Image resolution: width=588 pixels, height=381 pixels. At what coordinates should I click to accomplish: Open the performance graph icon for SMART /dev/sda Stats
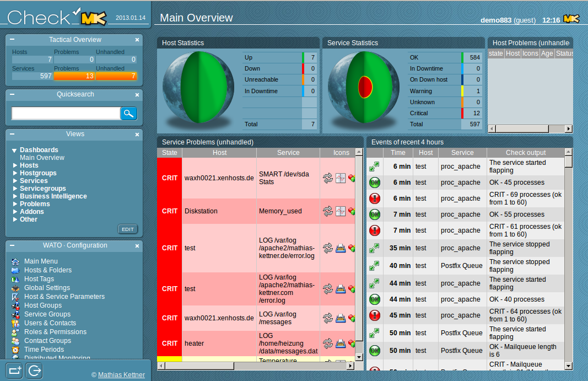(x=341, y=178)
